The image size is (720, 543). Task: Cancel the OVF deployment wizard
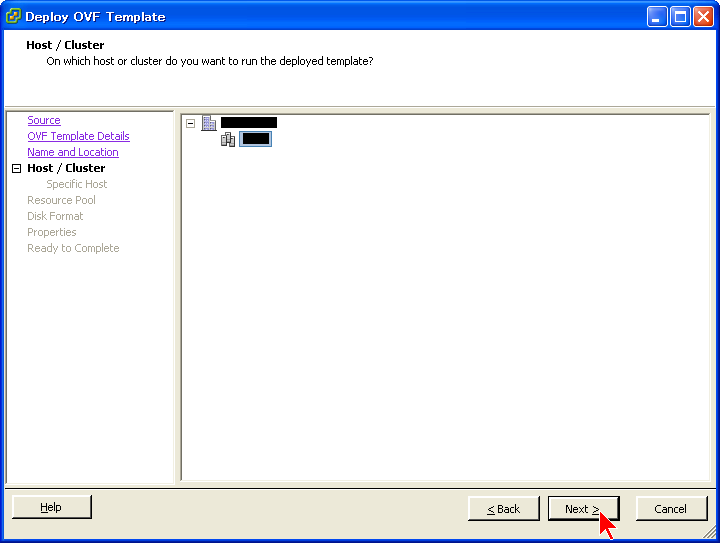tap(671, 509)
